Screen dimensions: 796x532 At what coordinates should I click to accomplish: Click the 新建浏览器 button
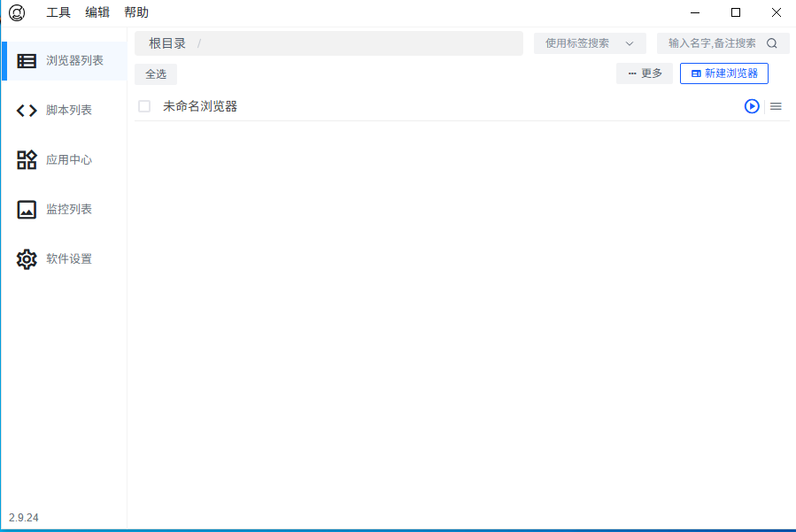[x=723, y=73]
